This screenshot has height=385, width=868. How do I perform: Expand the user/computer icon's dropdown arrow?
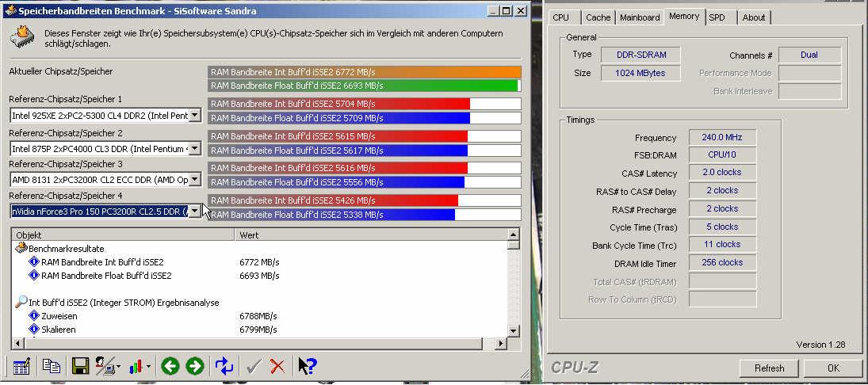(118, 367)
